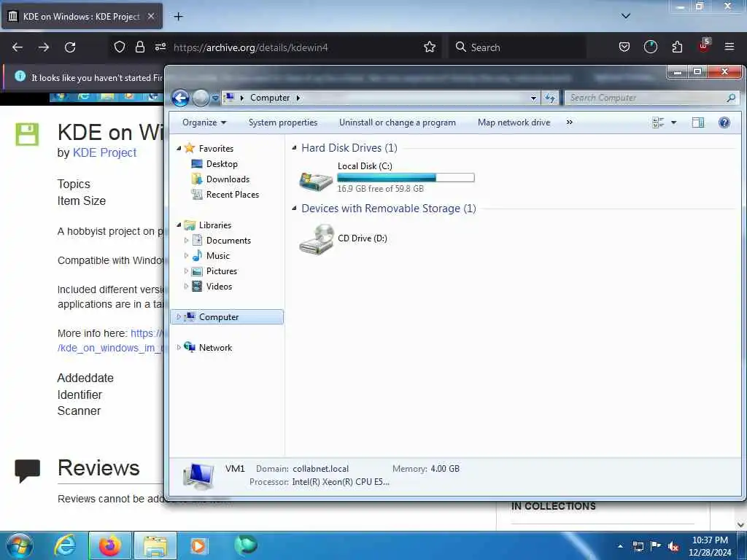Open Explorer help
Viewport: 747px width, 560px height.
coord(724,122)
